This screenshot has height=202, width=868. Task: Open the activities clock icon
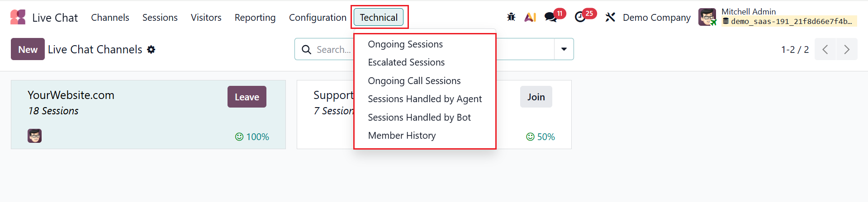coord(580,17)
